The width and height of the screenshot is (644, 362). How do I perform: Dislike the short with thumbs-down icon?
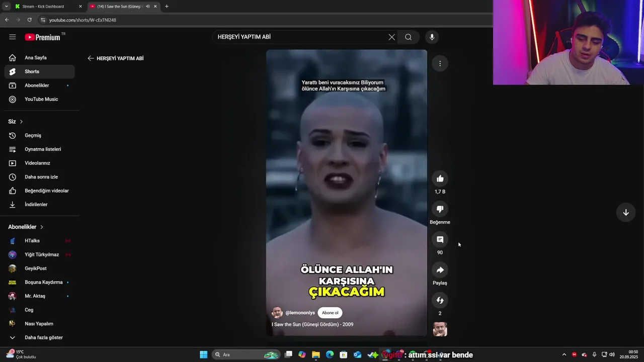(x=440, y=209)
